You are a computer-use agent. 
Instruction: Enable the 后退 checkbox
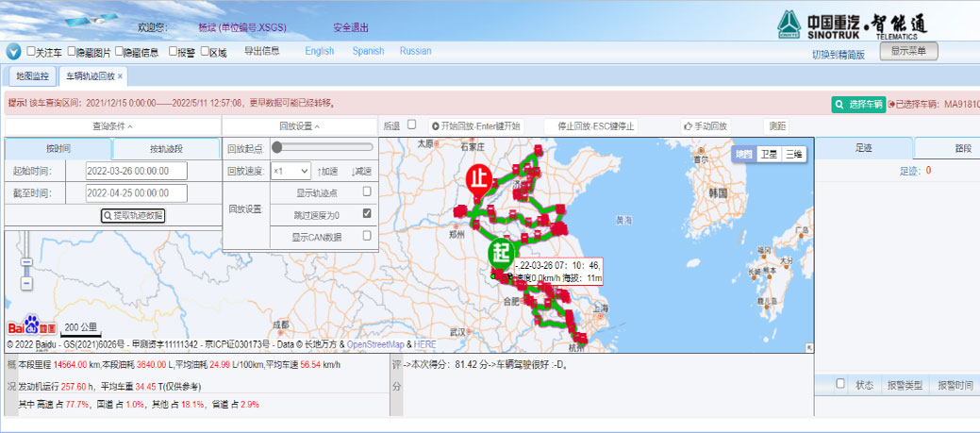[x=411, y=125]
